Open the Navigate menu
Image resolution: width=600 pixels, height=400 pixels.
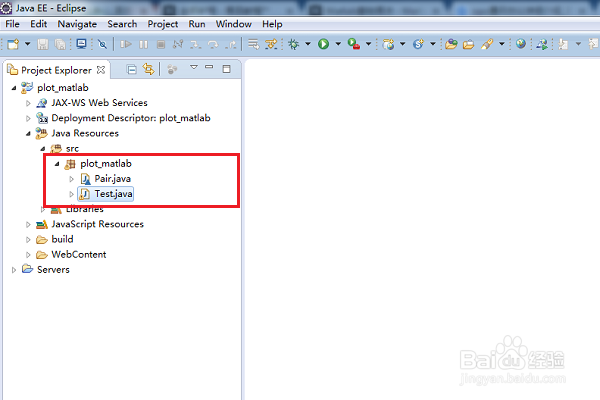click(x=77, y=24)
